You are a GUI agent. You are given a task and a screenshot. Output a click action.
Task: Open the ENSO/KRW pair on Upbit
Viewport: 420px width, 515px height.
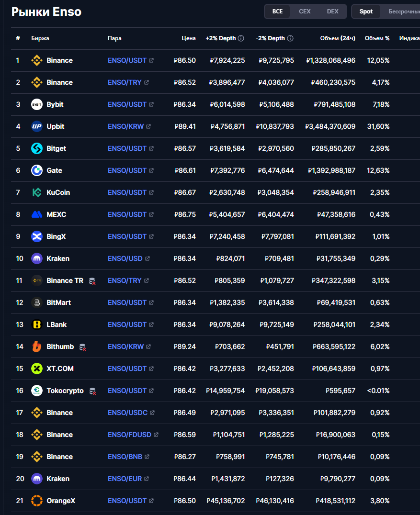pos(125,126)
